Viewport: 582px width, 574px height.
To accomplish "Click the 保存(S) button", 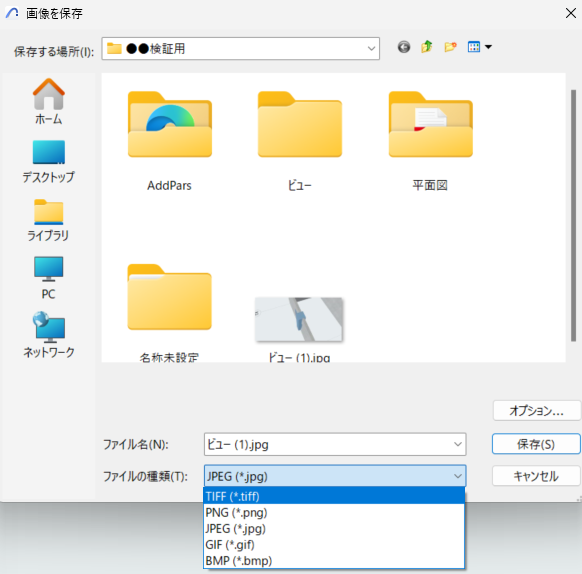I will click(x=536, y=444).
